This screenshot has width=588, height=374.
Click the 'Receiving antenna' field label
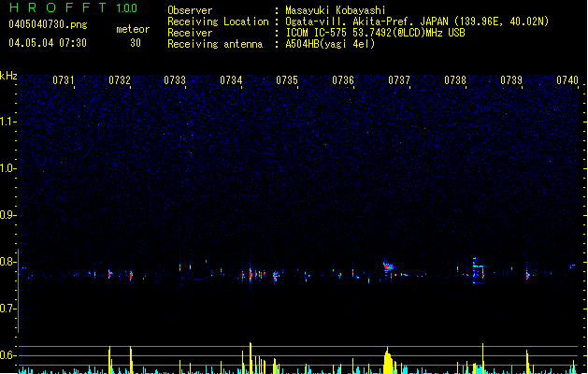pos(215,44)
